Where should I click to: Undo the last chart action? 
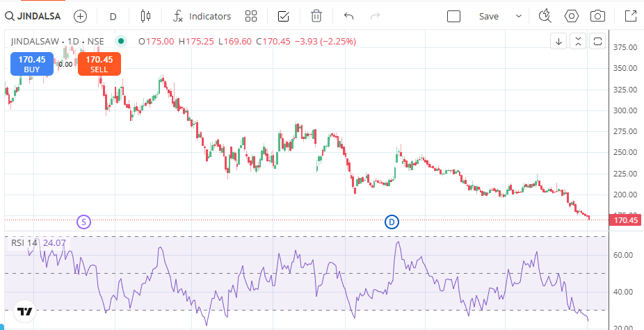[x=348, y=16]
